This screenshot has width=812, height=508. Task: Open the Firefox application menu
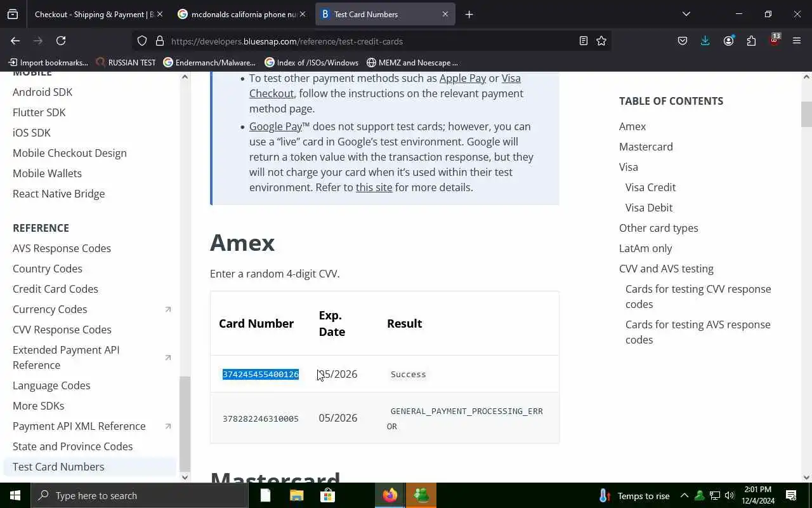coord(797,41)
